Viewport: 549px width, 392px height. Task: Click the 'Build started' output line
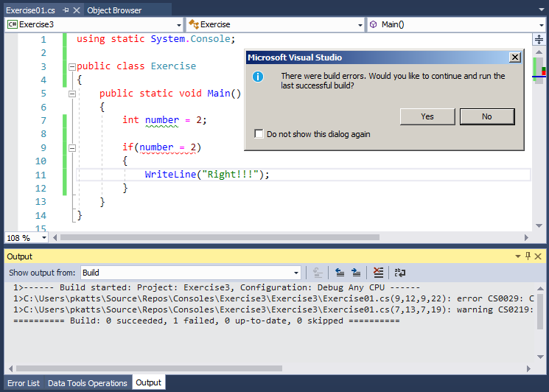point(217,287)
